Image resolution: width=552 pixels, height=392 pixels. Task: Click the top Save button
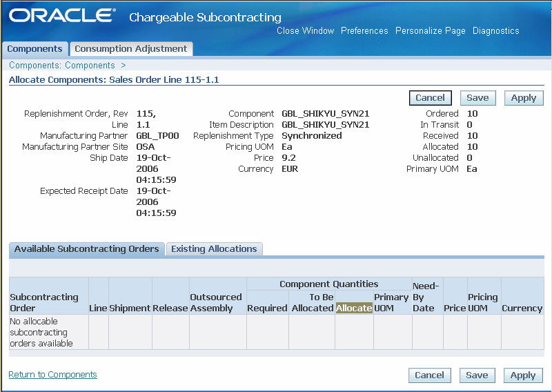click(x=477, y=98)
